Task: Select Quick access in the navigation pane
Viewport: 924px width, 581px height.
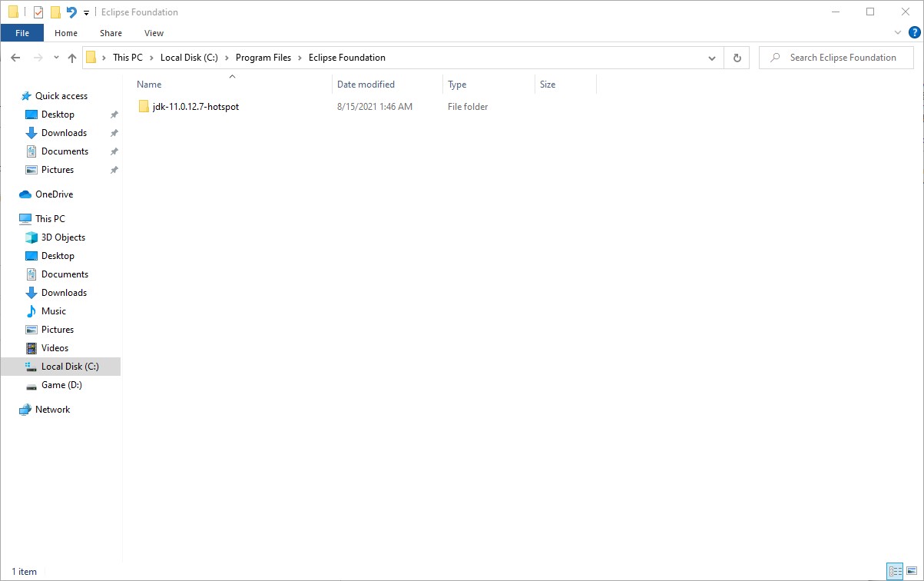Action: 61,96
